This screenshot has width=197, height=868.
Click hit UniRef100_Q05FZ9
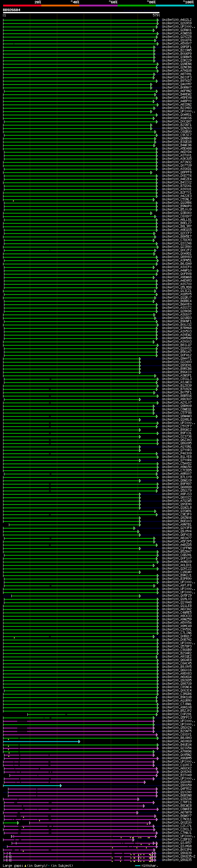point(177,596)
